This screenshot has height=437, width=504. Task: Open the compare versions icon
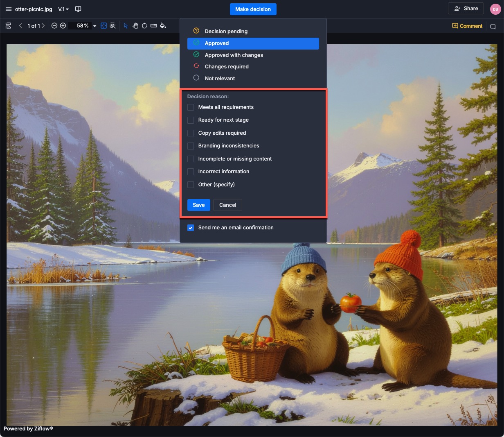click(78, 9)
